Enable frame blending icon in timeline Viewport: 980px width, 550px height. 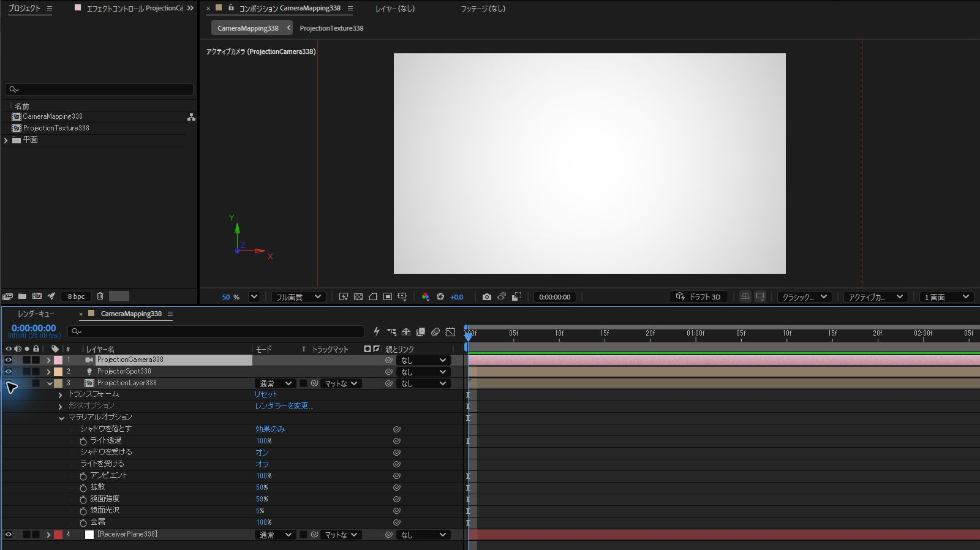[421, 332]
